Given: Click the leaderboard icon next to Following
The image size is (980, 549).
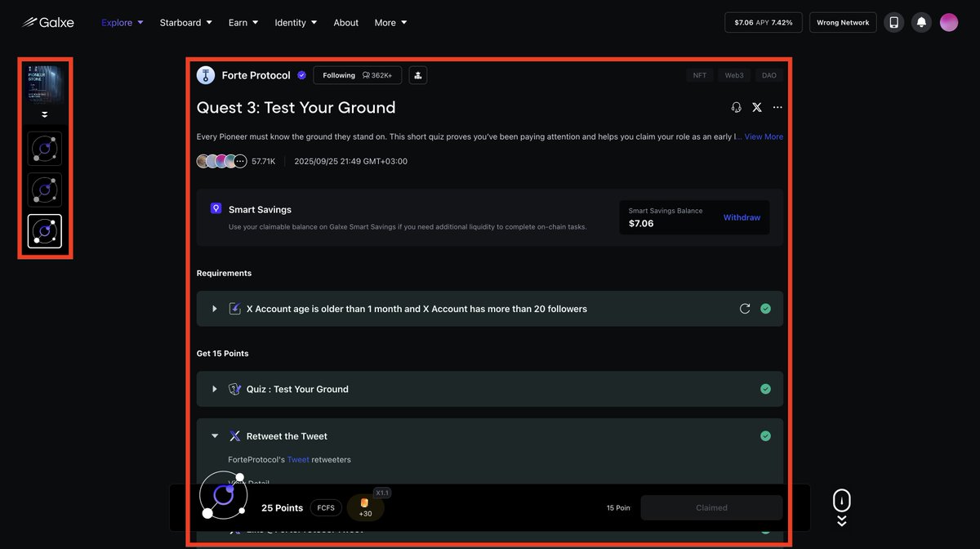Looking at the screenshot, I should 418,75.
